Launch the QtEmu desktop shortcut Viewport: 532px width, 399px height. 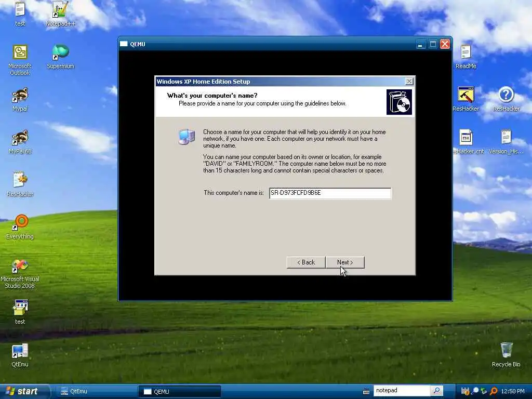coord(20,355)
